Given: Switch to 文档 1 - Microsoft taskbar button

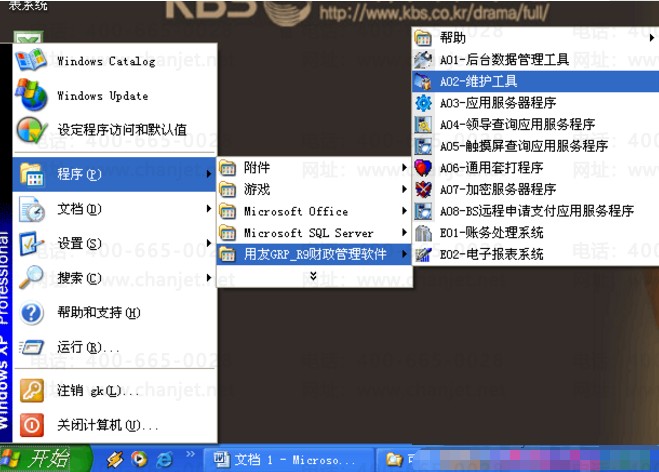Looking at the screenshot, I should pyautogui.click(x=289, y=459).
